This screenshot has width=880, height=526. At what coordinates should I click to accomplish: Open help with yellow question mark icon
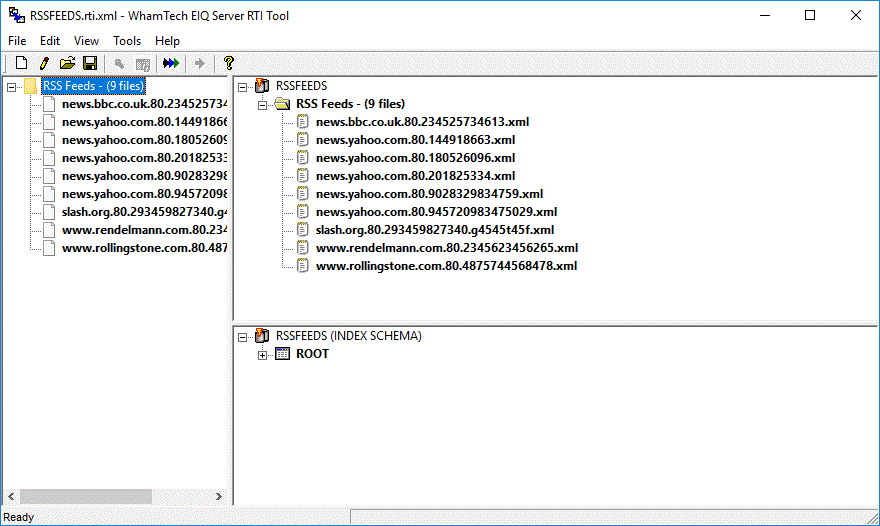[228, 63]
